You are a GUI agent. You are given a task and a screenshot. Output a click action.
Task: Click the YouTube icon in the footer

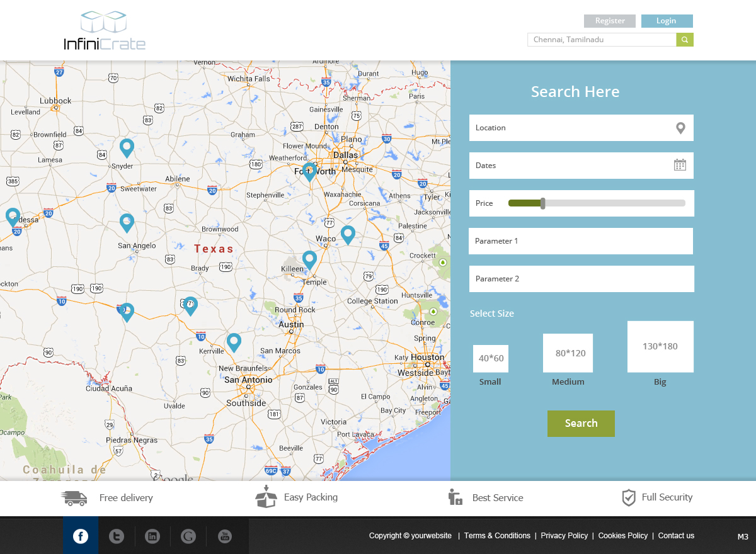(225, 536)
